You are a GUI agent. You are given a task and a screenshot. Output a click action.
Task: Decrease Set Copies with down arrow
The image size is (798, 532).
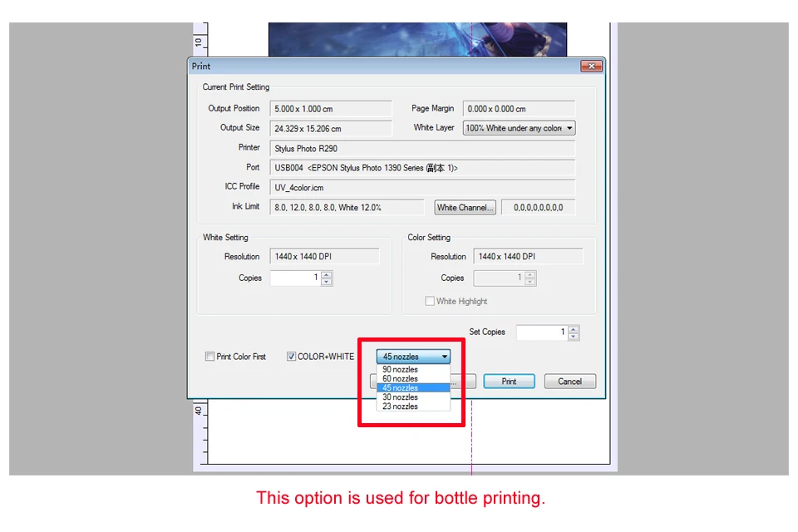pyautogui.click(x=574, y=336)
